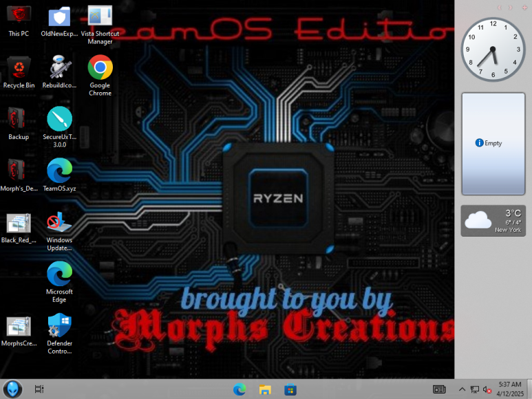The image size is (532, 399).
Task: Select the Google Chrome desktop shortcut
Action: coord(100,75)
